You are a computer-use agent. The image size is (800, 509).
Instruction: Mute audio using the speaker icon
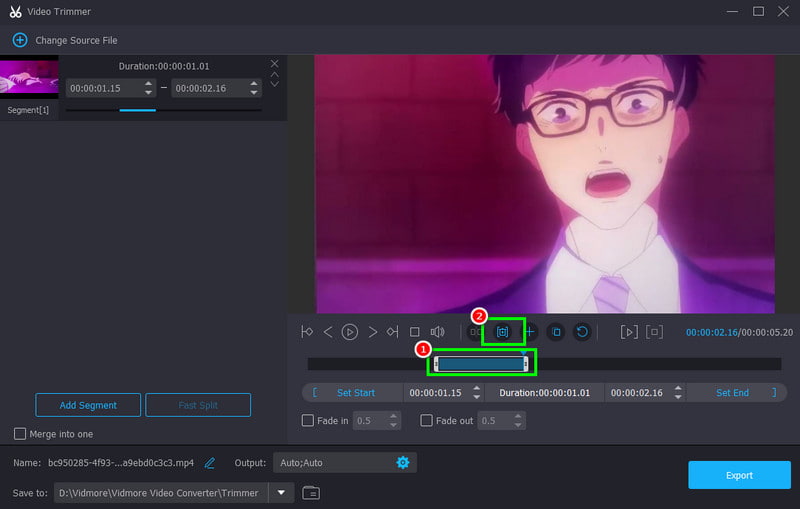tap(437, 332)
